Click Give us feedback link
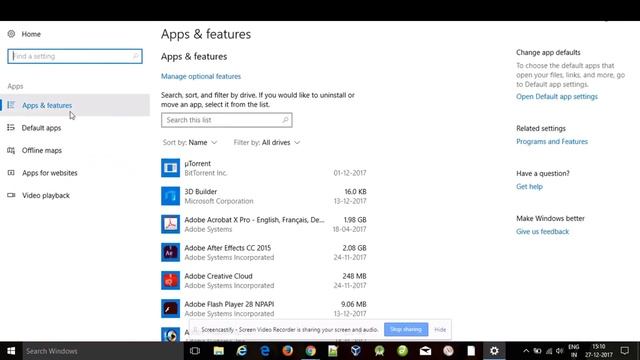This screenshot has width=640, height=360. pyautogui.click(x=542, y=231)
